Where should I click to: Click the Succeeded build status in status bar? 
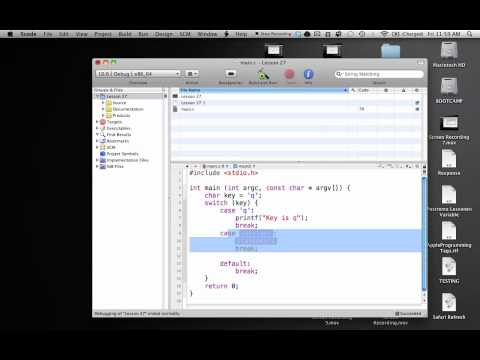[408, 314]
